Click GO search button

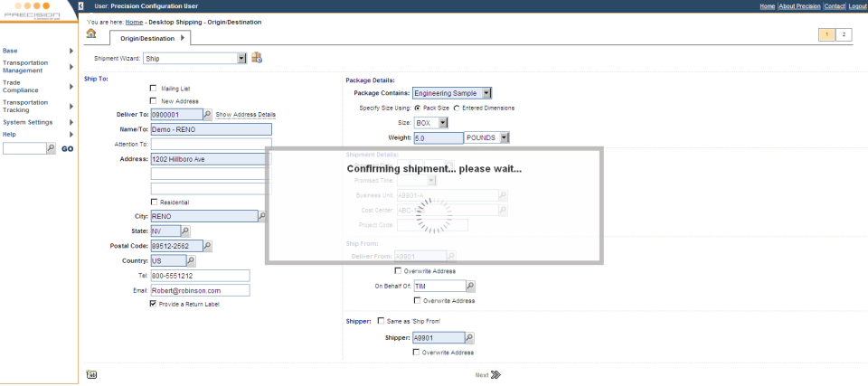(x=67, y=149)
